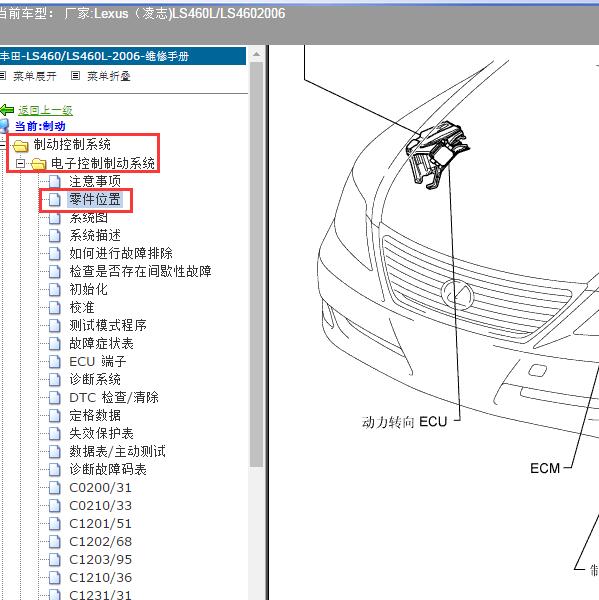The height and width of the screenshot is (600, 599).
Task: Click the folder icon of 制动控制系统
Action: tap(20, 145)
